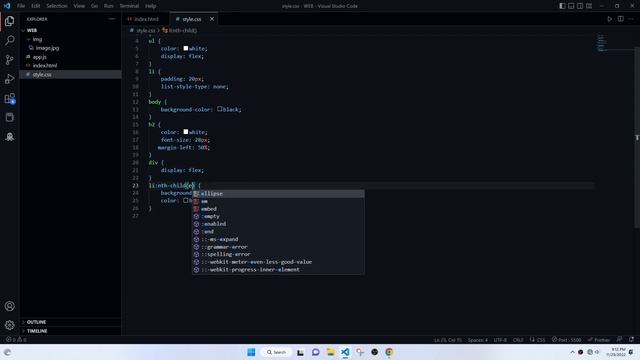The image size is (640, 360).
Task: Click the Run play icon in editor toolbar
Action: pos(609,19)
